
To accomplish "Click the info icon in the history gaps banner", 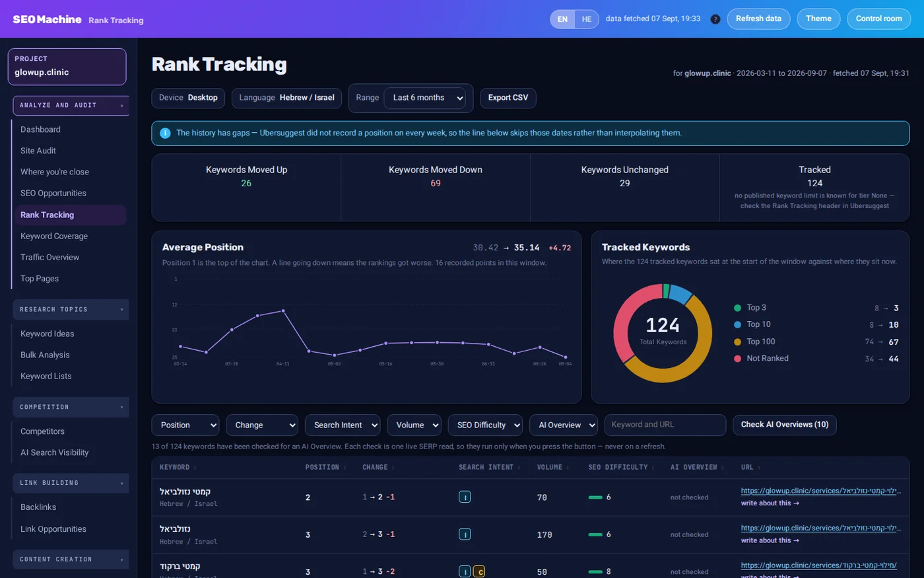I will (x=165, y=133).
